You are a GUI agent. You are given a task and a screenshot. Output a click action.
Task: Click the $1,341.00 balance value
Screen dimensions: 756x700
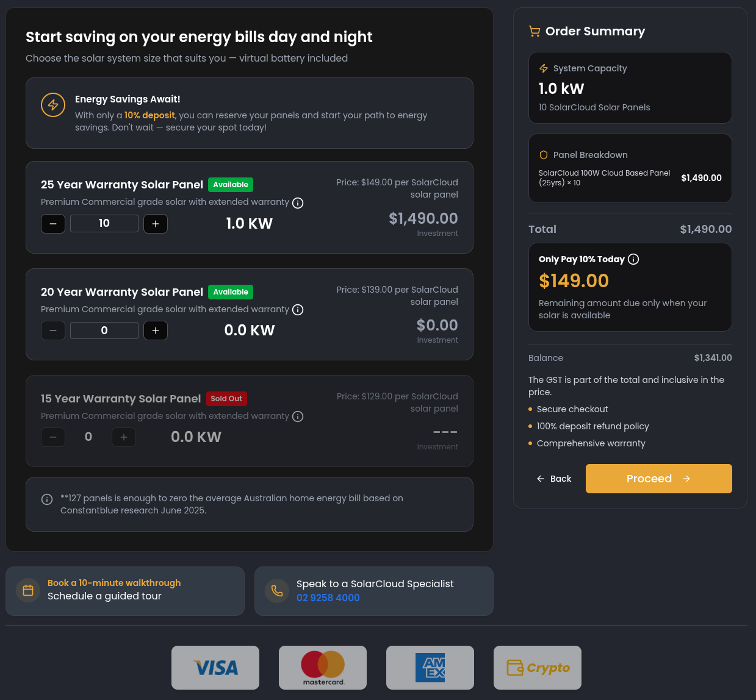pos(713,358)
